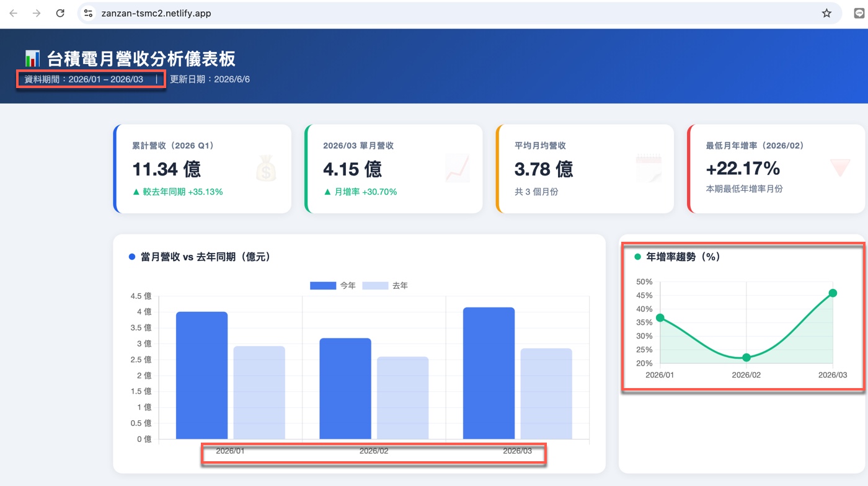This screenshot has height=486, width=868.
Task: Click the 2026/01 point on growth line
Action: coord(660,317)
